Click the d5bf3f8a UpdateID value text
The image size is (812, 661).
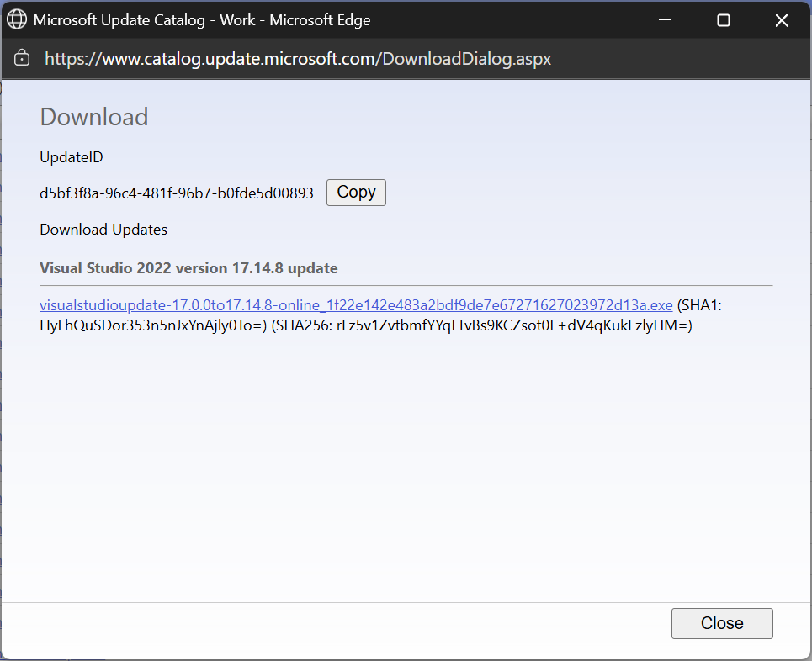click(177, 193)
